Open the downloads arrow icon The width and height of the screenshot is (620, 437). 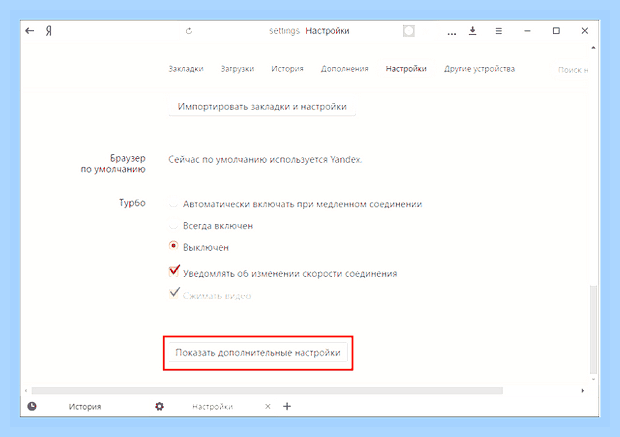point(473,31)
